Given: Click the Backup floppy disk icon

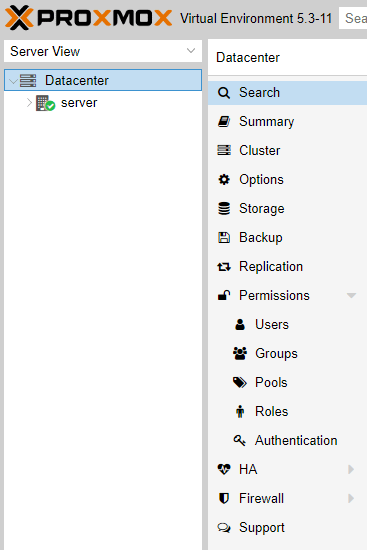Looking at the screenshot, I should (x=224, y=237).
